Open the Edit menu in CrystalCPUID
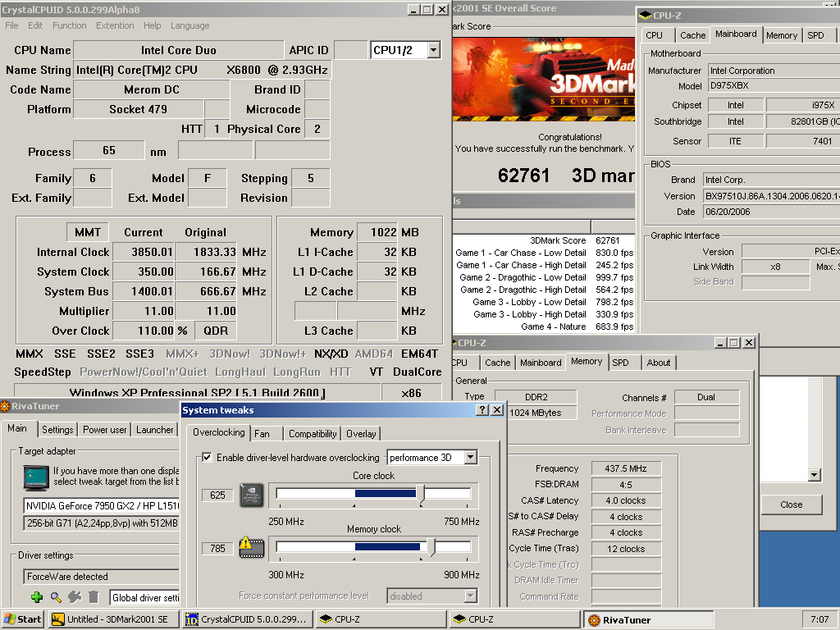The width and height of the screenshot is (840, 630). pos(35,25)
